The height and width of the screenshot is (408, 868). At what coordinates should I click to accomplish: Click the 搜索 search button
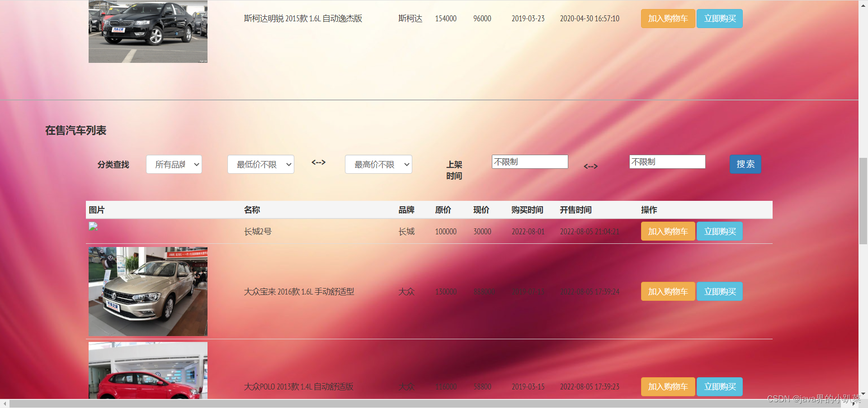pyautogui.click(x=745, y=164)
